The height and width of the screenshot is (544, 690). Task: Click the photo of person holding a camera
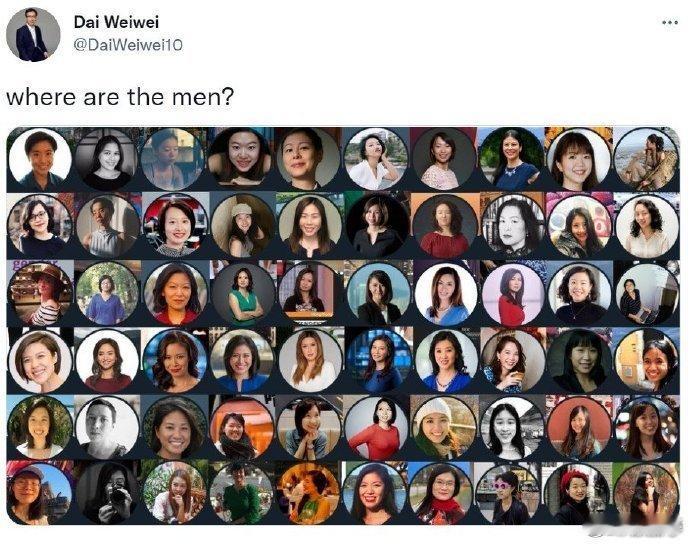pos(107,493)
